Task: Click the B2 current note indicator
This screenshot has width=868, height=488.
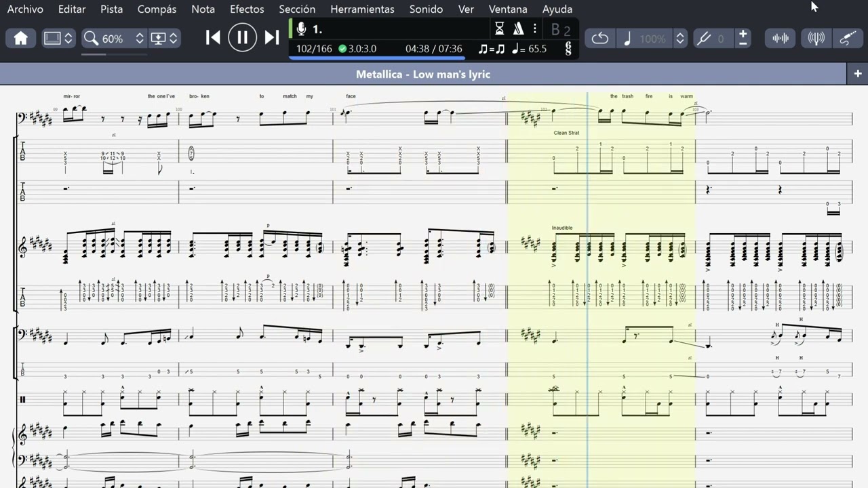Action: [560, 29]
